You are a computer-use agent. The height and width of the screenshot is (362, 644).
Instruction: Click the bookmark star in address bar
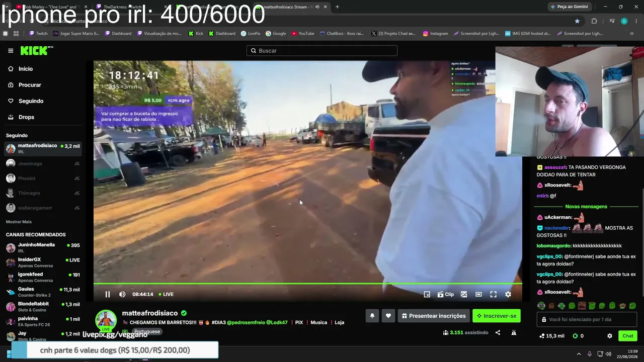577,21
